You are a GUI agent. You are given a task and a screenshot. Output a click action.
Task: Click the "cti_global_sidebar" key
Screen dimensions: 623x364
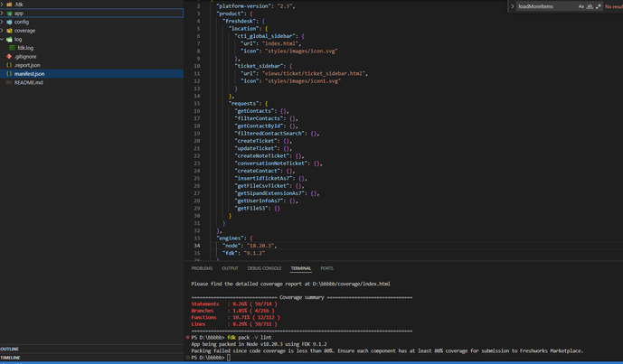click(264, 36)
